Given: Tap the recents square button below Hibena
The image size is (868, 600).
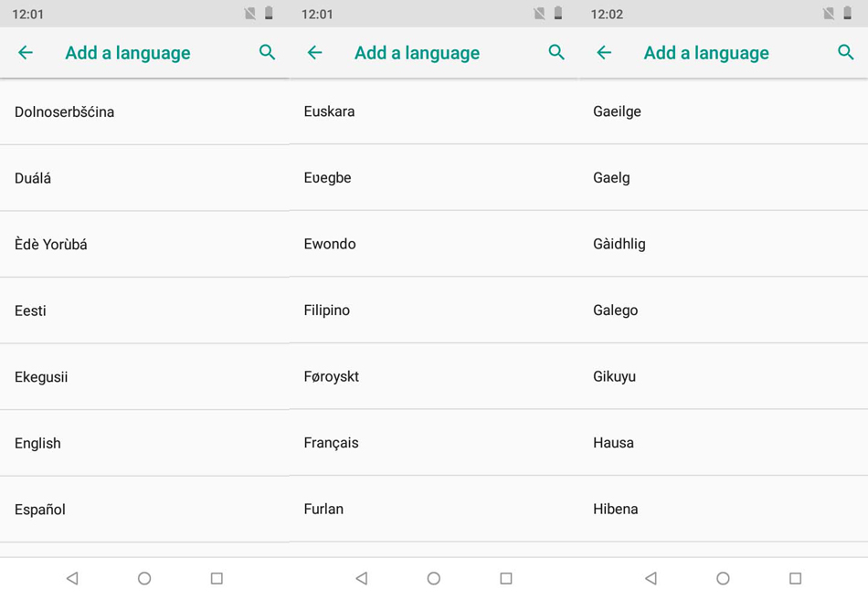Looking at the screenshot, I should 796,578.
